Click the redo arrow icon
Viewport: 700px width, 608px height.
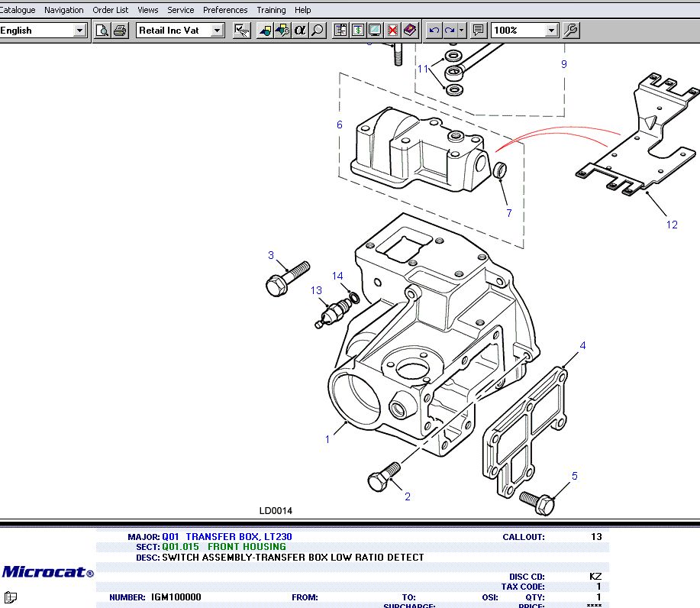tap(450, 31)
